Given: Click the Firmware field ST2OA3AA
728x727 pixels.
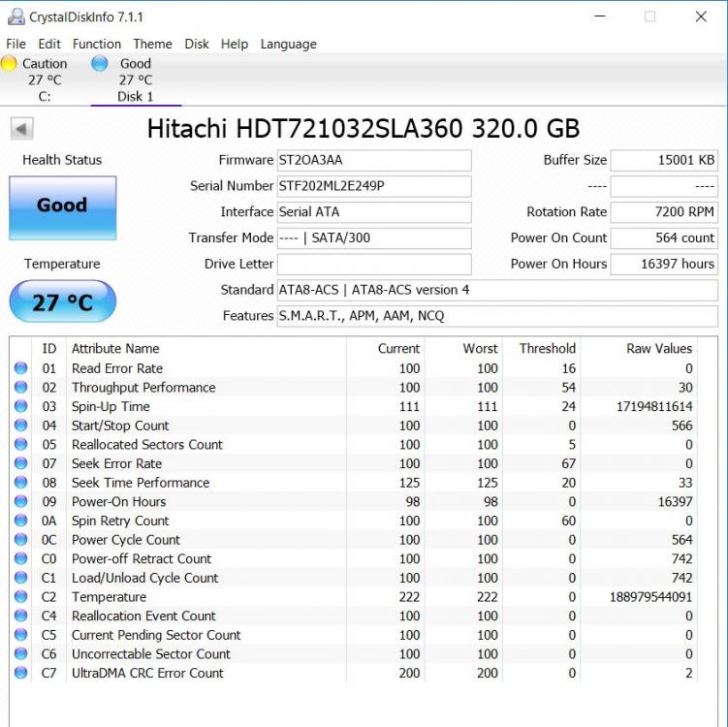Looking at the screenshot, I should tap(374, 160).
